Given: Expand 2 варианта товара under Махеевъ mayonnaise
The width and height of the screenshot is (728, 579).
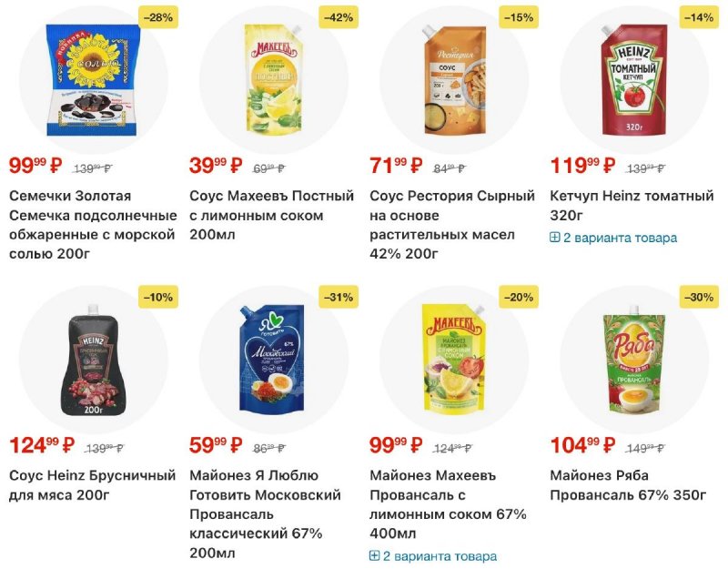Looking at the screenshot, I should coord(434,556).
